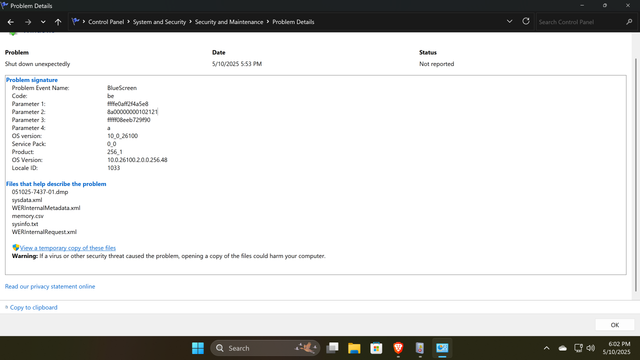Select the WERInternalRequest.xml entry
Image resolution: width=640 pixels, height=360 pixels.
pyautogui.click(x=44, y=232)
